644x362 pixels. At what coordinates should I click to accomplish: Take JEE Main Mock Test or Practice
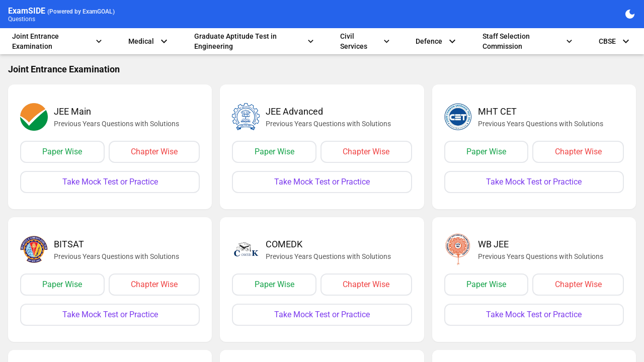pyautogui.click(x=110, y=182)
